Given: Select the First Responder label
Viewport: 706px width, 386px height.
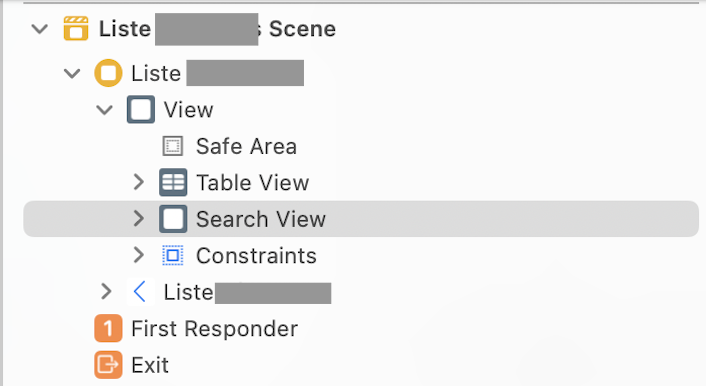Looking at the screenshot, I should point(214,328).
